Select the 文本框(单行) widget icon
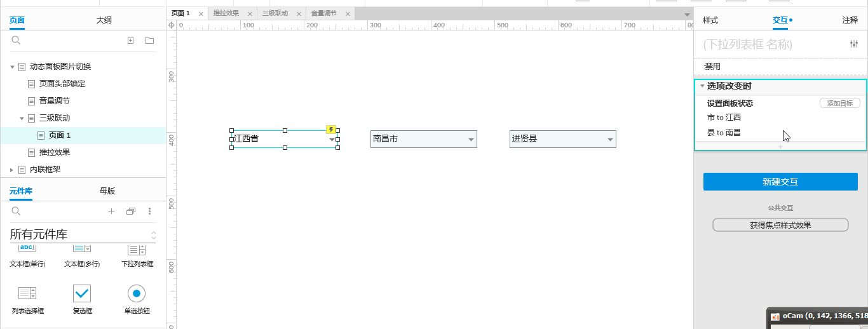The height and width of the screenshot is (329, 868). [x=27, y=249]
